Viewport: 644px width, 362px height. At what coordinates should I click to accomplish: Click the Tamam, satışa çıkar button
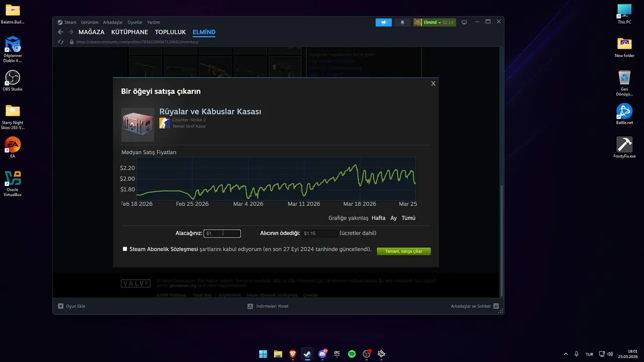click(x=404, y=251)
